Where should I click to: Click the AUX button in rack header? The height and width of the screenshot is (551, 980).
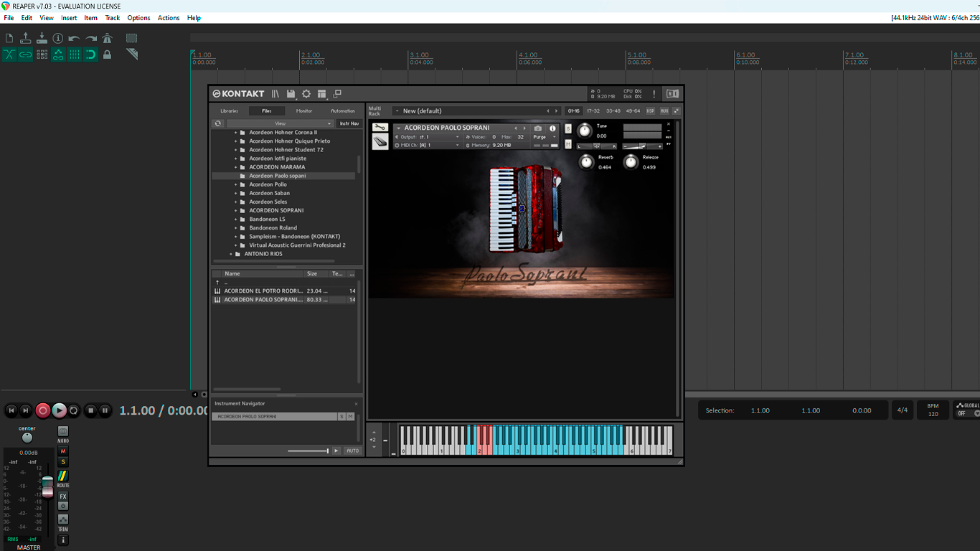point(664,111)
